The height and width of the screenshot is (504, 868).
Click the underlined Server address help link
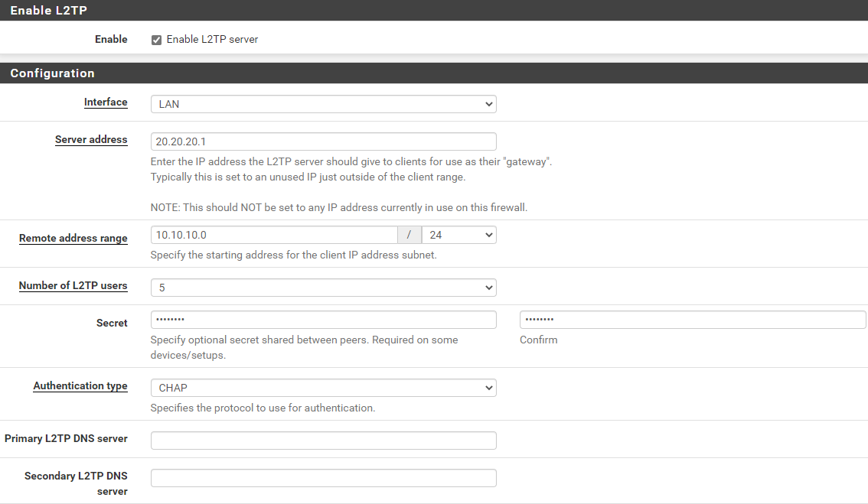(91, 139)
